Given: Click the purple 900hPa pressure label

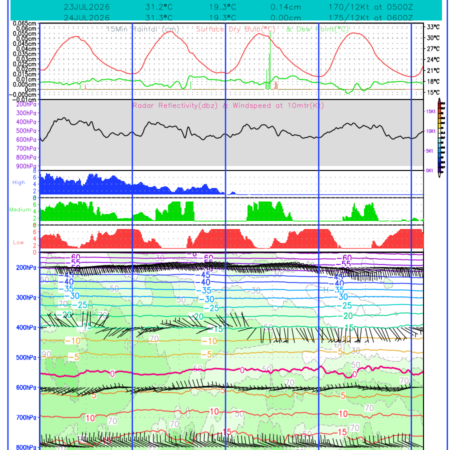Looking at the screenshot, I should pos(26,166).
